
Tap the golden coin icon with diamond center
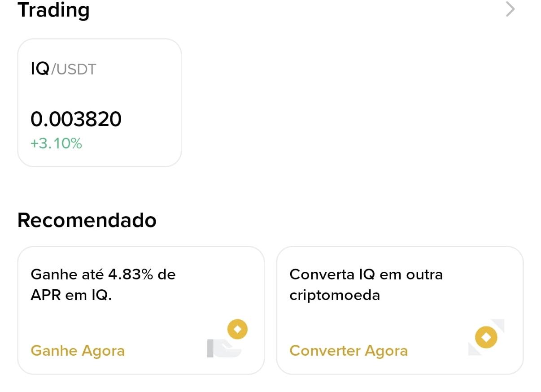(237, 329)
